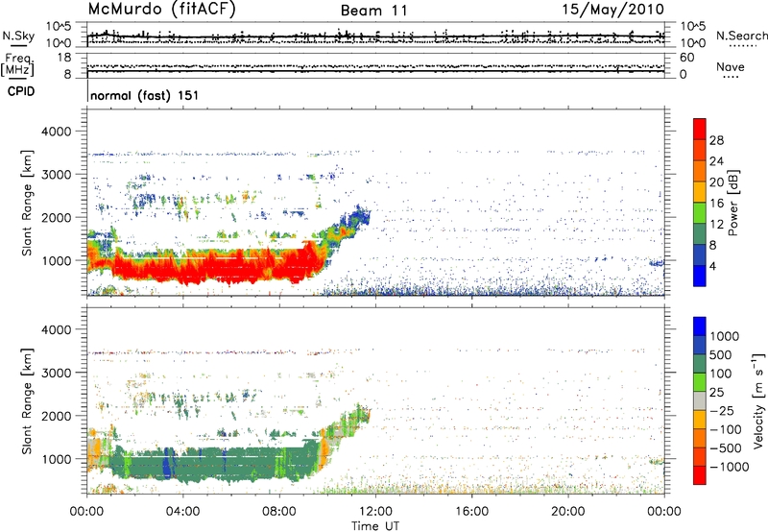768x532 pixels.
Task: Click the blue velocity streak near 03:30
Action: coord(168,463)
